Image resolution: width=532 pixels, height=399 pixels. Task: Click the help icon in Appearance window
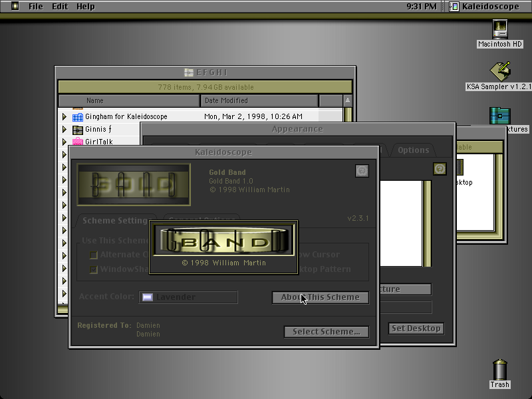click(440, 169)
